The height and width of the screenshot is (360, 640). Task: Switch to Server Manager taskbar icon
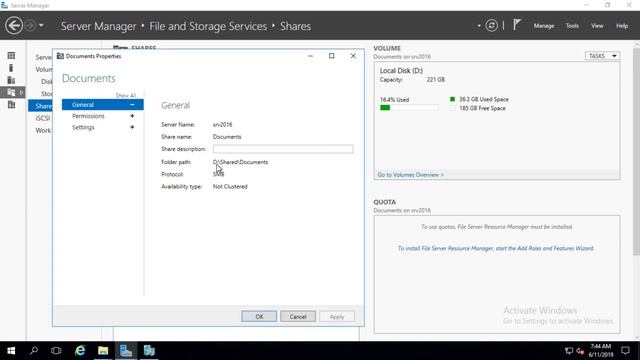coord(126,351)
